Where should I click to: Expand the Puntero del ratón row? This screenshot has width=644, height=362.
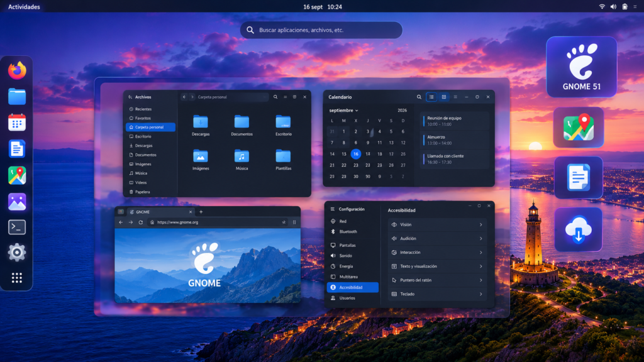pyautogui.click(x=438, y=280)
